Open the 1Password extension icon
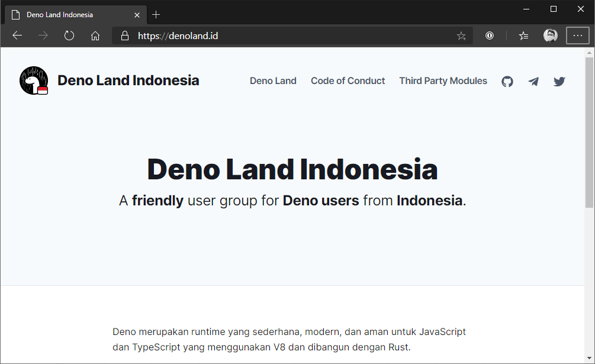595x364 pixels. click(x=490, y=36)
